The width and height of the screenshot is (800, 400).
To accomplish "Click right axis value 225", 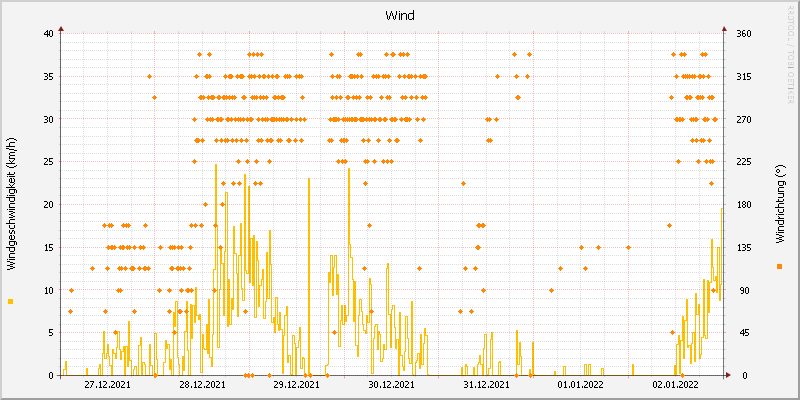I will tap(744, 162).
